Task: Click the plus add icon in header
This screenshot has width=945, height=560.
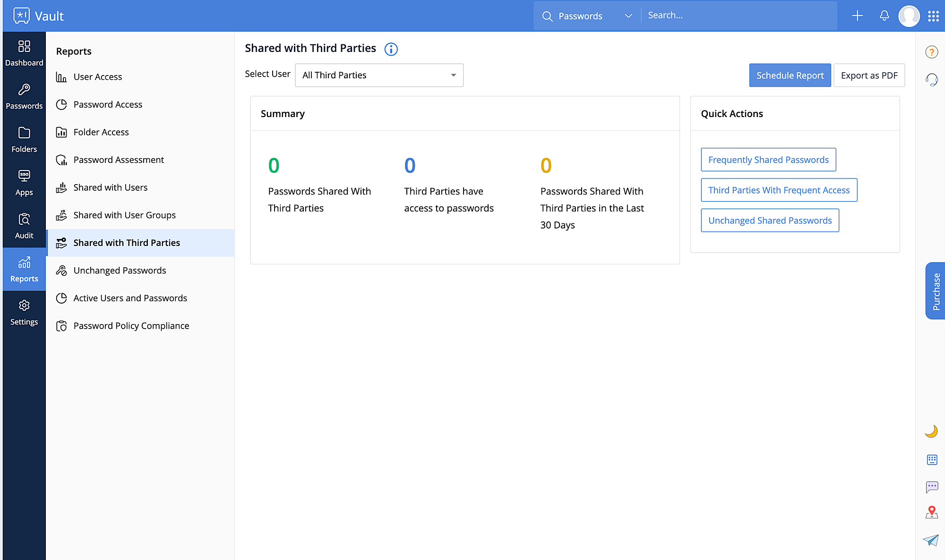Action: point(857,16)
